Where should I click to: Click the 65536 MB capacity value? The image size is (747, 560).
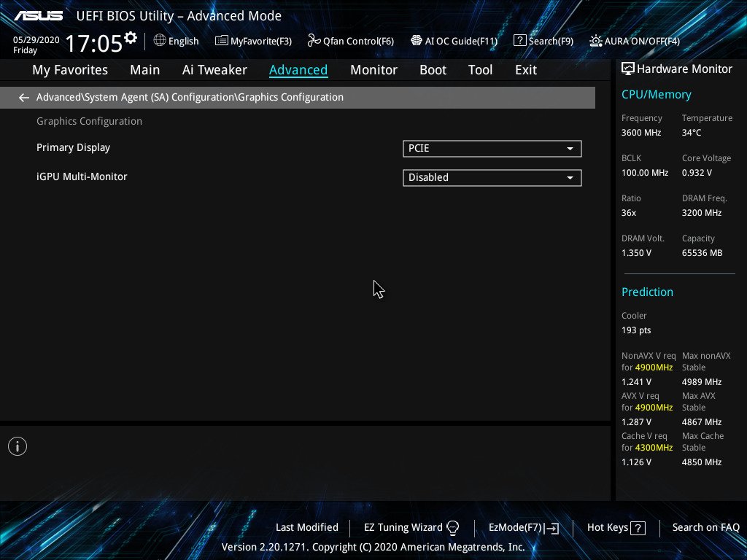click(703, 253)
